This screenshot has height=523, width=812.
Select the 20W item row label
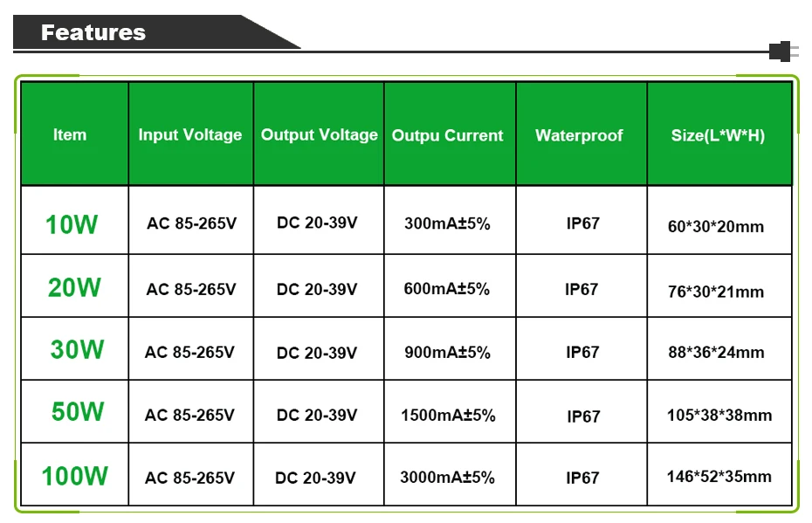[74, 287]
